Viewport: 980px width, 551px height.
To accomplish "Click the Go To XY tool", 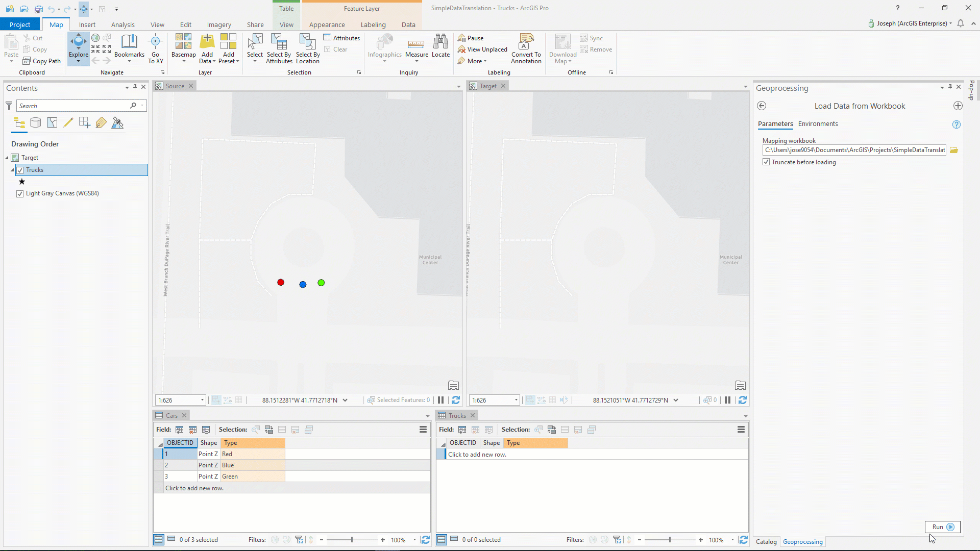I will [156, 48].
